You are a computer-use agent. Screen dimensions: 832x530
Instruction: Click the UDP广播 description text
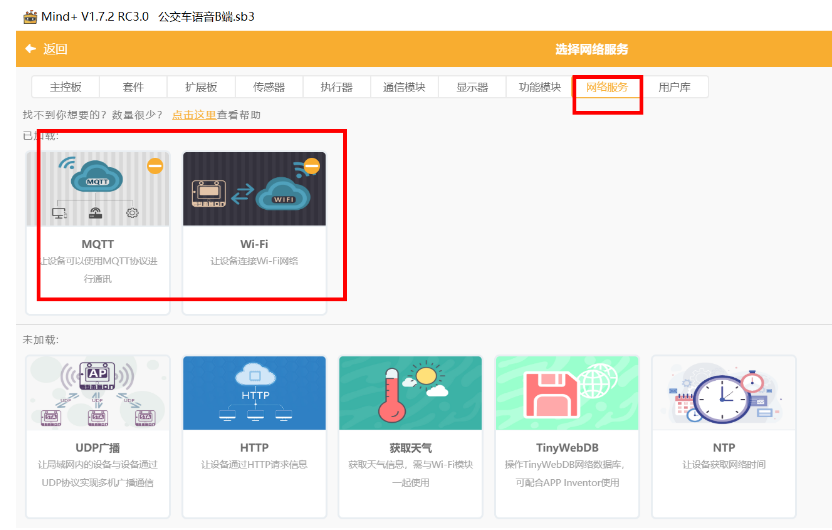tap(98, 473)
